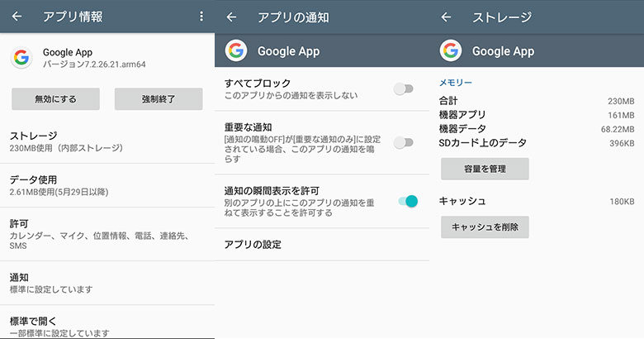Tap 容量を管理 button

pyautogui.click(x=485, y=169)
